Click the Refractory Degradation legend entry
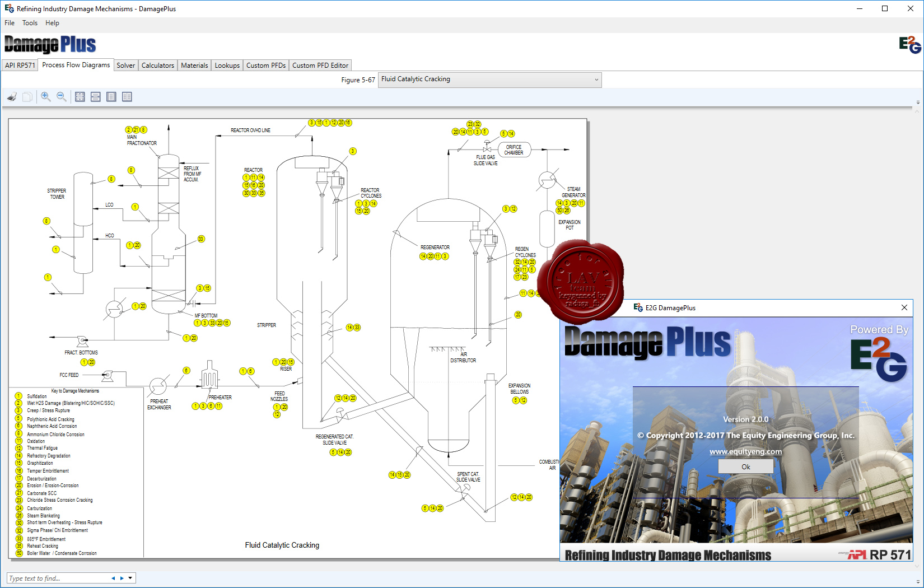Viewport: 924px width, 588px height. pos(48,456)
